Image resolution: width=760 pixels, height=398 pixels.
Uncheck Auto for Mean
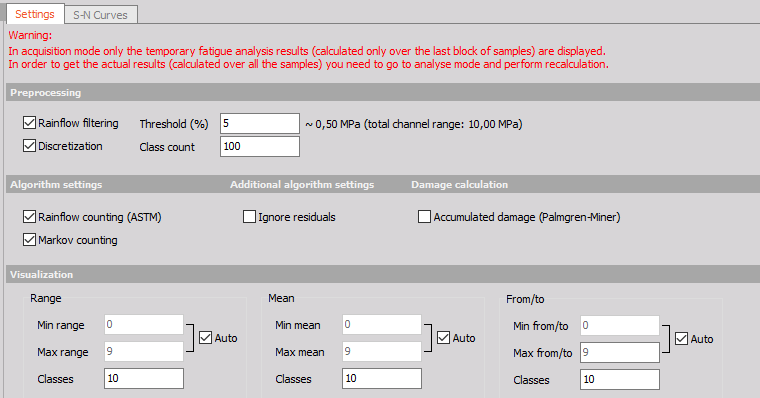(x=443, y=338)
